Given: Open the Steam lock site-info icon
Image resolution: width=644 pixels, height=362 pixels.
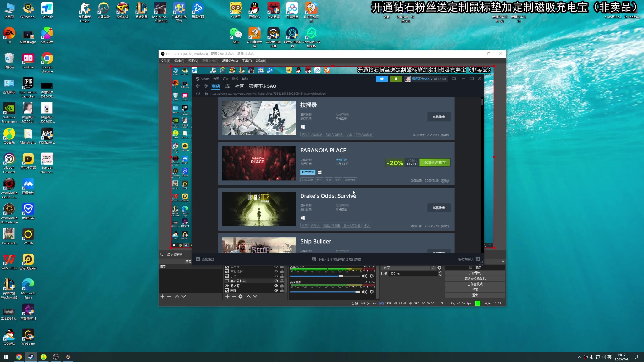Looking at the screenshot, I should [206, 94].
